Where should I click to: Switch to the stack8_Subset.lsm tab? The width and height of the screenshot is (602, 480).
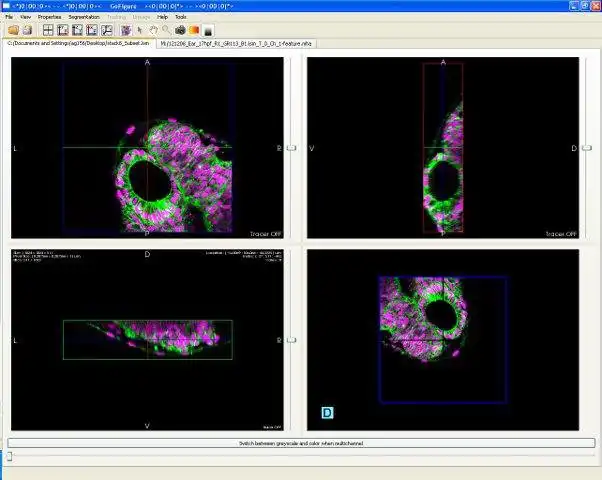pyautogui.click(x=79, y=43)
